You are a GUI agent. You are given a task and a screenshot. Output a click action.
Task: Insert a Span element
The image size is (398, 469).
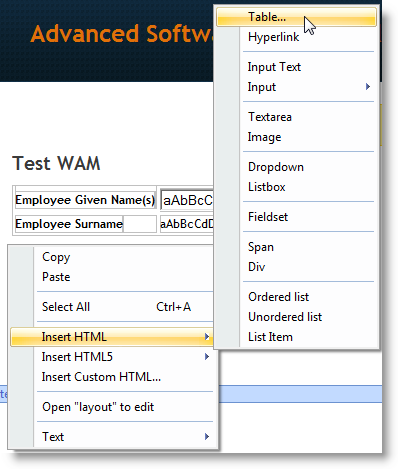[x=296, y=247]
